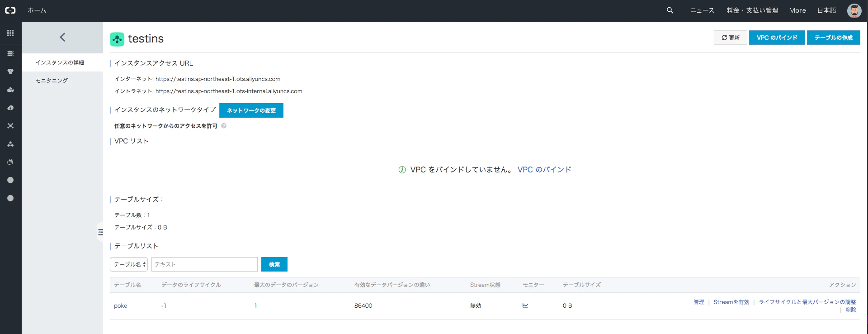Screen dimensions: 868x334
Task: Open ニュース in the top bar
Action: (x=702, y=10)
